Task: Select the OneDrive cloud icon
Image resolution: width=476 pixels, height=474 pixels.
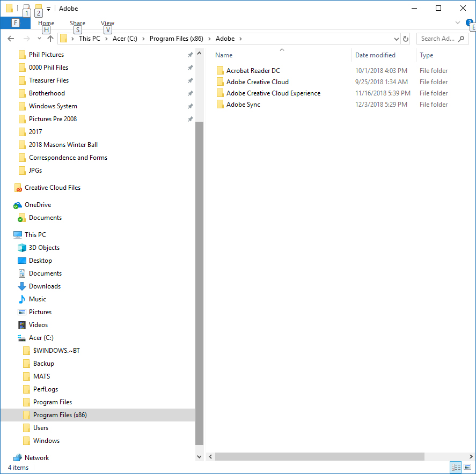Action: [x=18, y=205]
